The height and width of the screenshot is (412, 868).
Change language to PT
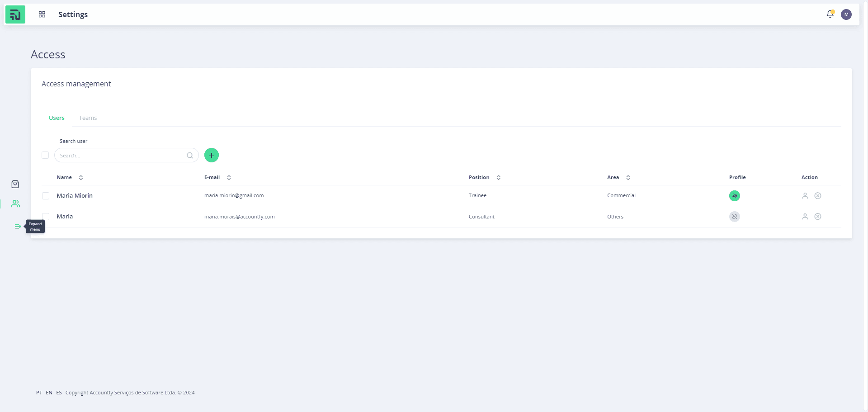coord(39,393)
